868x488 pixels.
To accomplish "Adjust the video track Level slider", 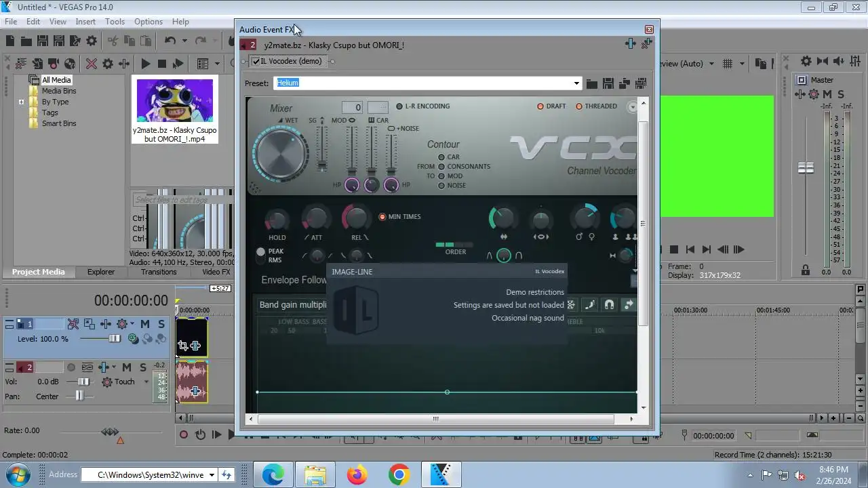I will click(x=114, y=339).
